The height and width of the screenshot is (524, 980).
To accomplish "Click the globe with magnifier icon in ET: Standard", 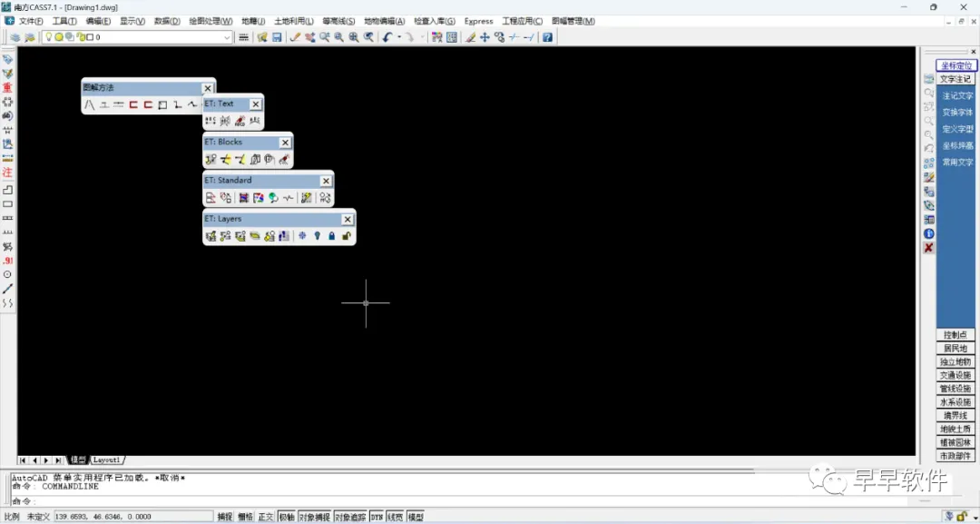I will point(273,198).
